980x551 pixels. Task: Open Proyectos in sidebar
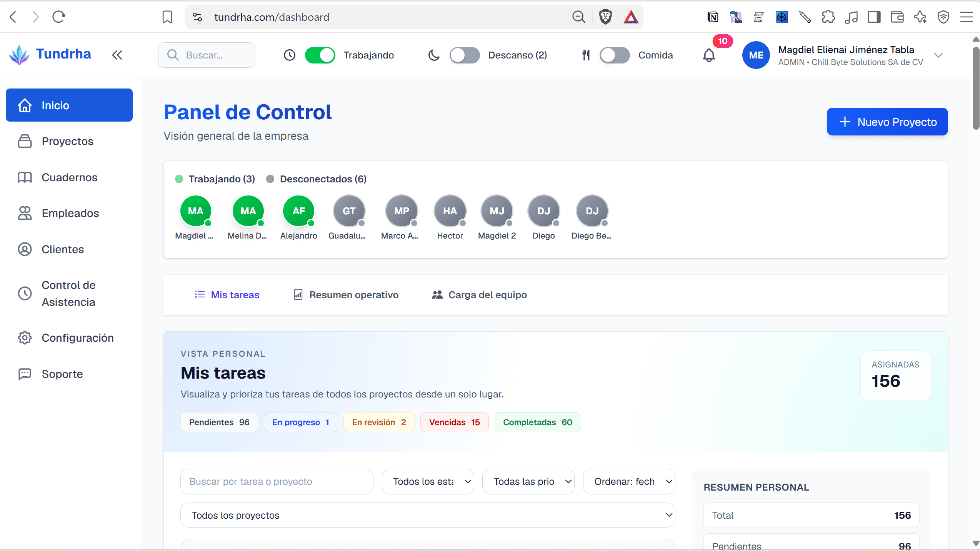pyautogui.click(x=69, y=141)
